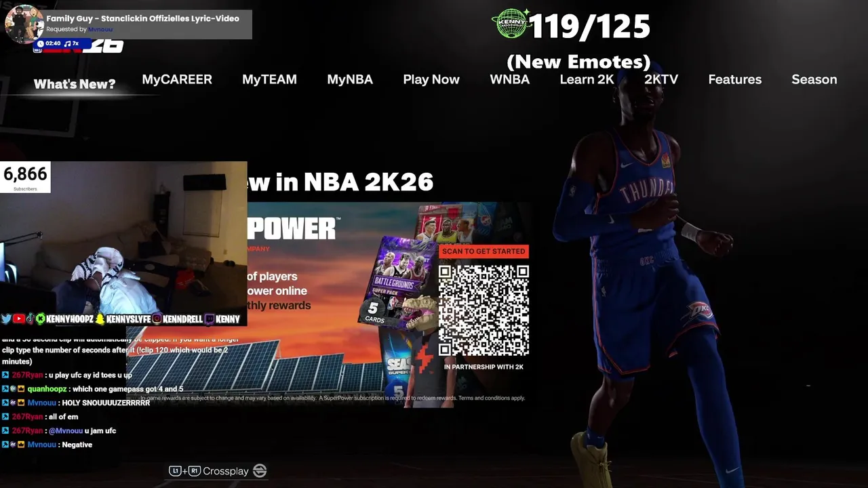Switch to the MyCAREER tab

[x=177, y=79]
